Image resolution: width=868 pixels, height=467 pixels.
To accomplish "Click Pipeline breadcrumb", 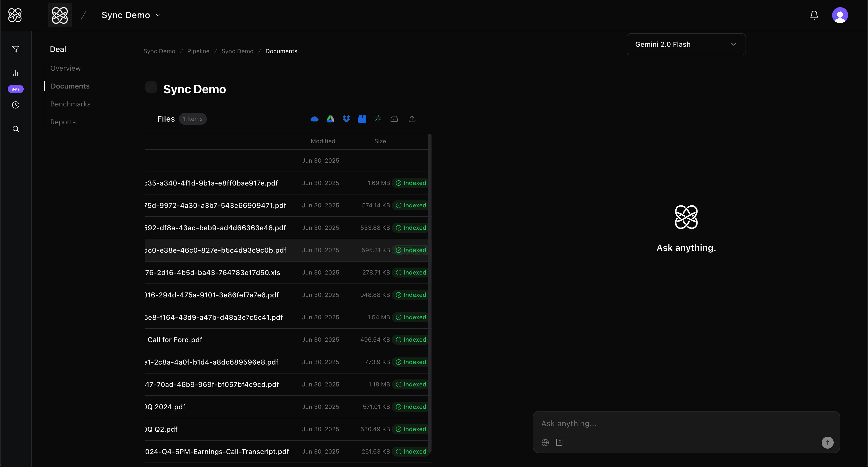I will coord(198,51).
